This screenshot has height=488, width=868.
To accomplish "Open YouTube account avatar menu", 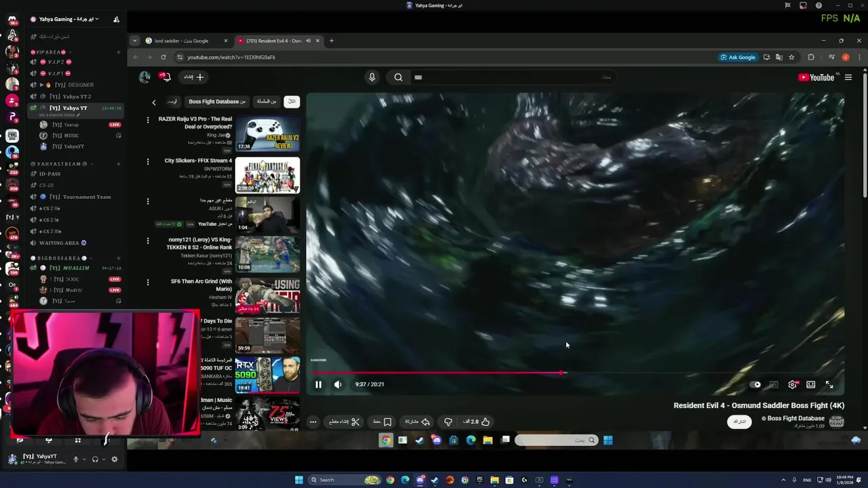I will pyautogui.click(x=144, y=77).
